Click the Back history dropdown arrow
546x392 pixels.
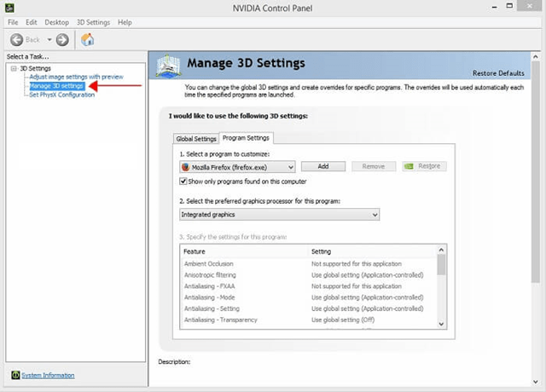(x=49, y=40)
